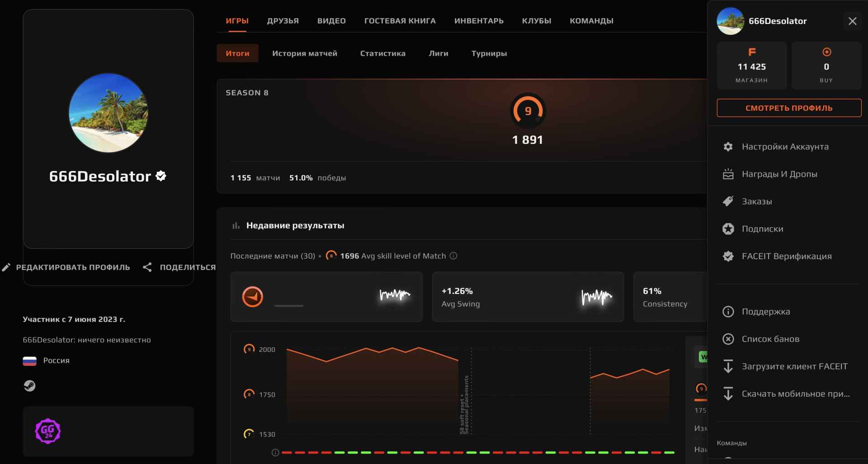Open Подписки star icon
868x464 pixels.
[x=728, y=229]
